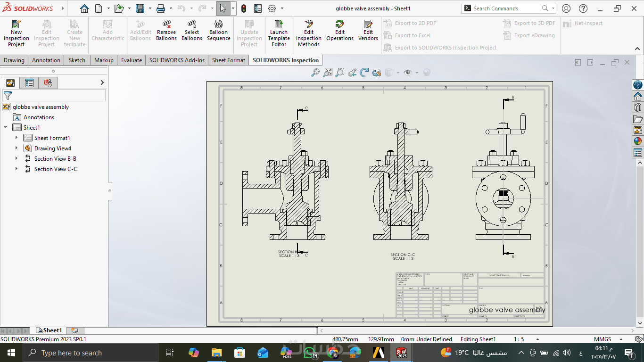Expand Sheet Format1 tree node
Viewport: 644px width, 362px height.
point(17,138)
